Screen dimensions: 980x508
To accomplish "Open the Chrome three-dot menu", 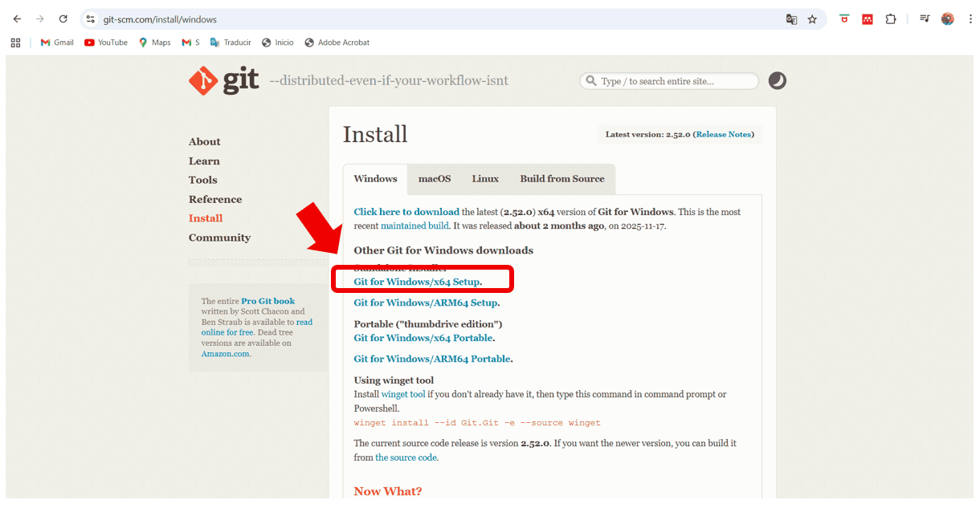I will pos(970,19).
